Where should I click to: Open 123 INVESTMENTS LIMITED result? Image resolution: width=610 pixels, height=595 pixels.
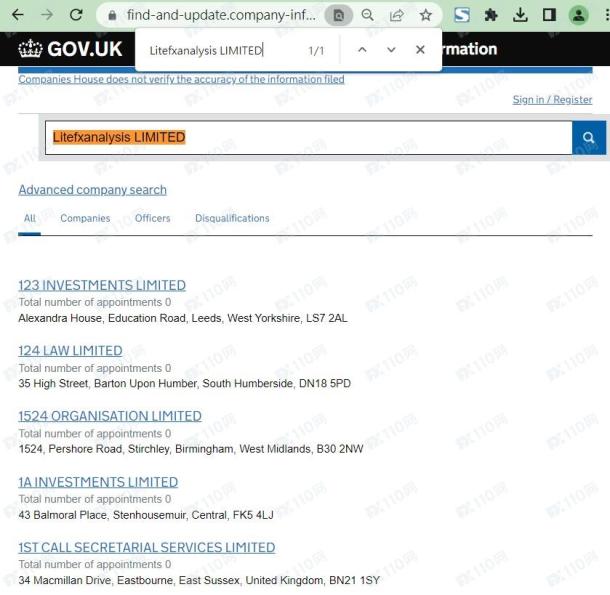(102, 285)
